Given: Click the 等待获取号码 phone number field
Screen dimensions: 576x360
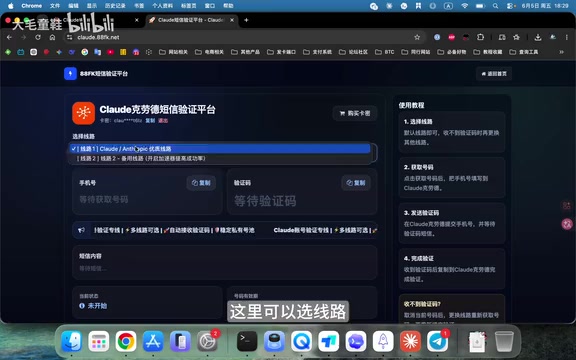Looking at the screenshot, I should point(104,199).
